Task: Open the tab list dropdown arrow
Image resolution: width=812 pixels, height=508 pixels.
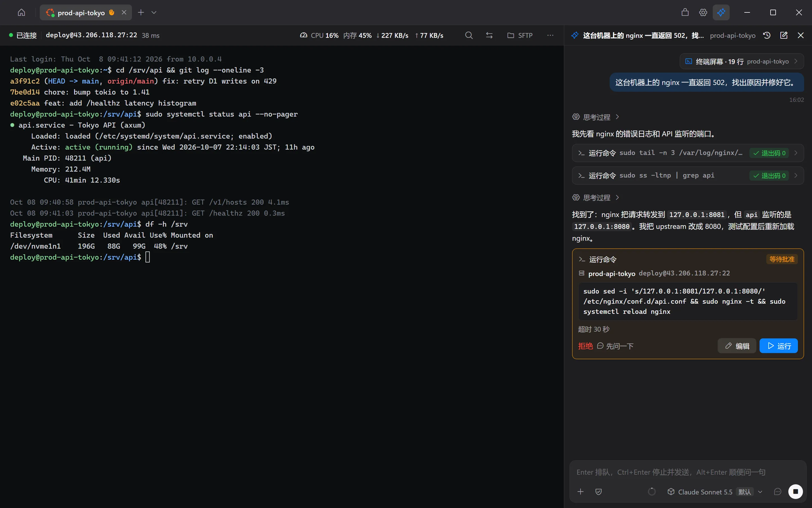Action: [154, 12]
